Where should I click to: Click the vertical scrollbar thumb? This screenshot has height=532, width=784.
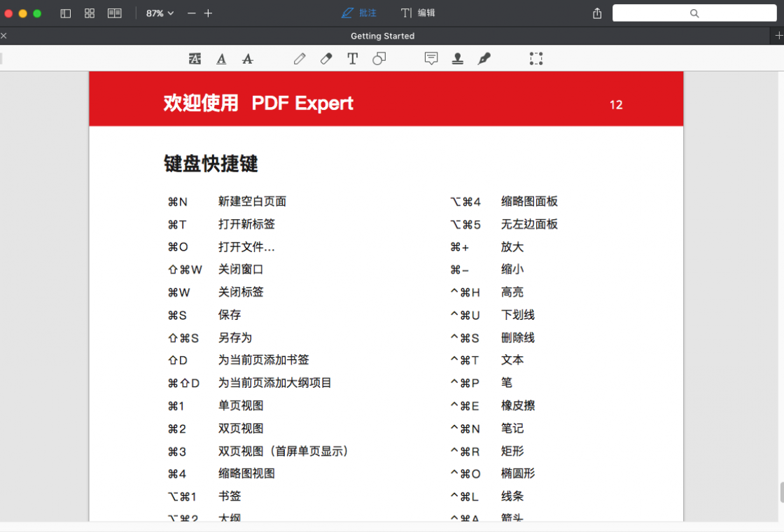[x=781, y=492]
